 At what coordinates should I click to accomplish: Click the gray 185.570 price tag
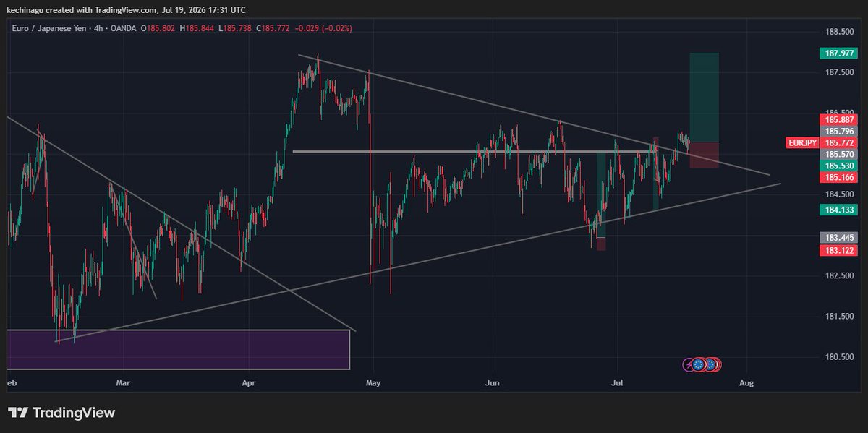point(838,155)
